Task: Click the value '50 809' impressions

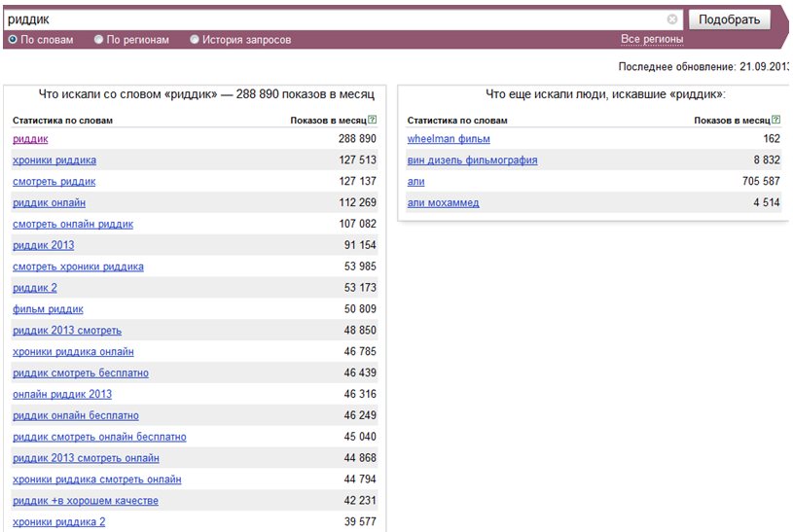Action: coord(360,308)
